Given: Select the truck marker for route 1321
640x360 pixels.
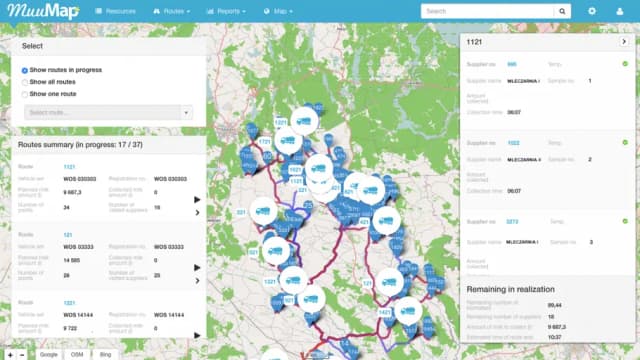Looking at the screenshot, I should point(293,280).
